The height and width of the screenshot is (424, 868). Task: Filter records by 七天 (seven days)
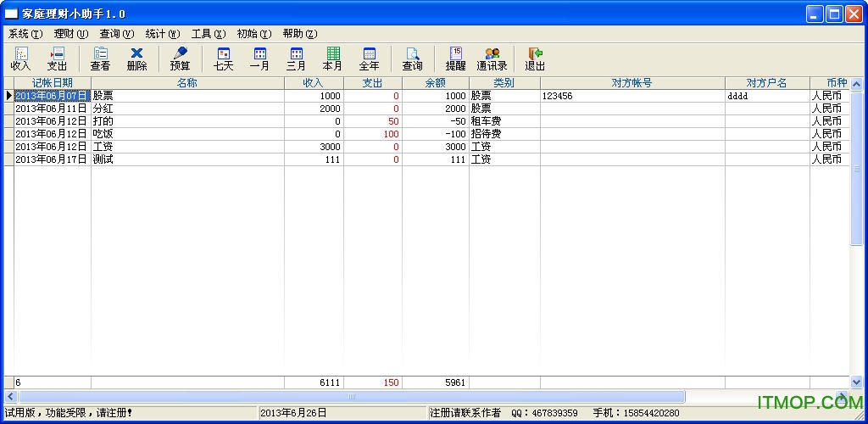pos(223,59)
